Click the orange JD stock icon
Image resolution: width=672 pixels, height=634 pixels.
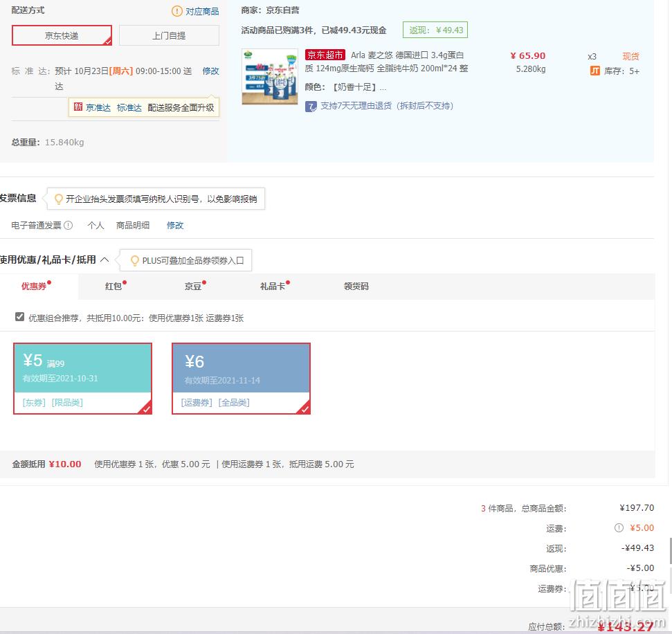point(595,71)
